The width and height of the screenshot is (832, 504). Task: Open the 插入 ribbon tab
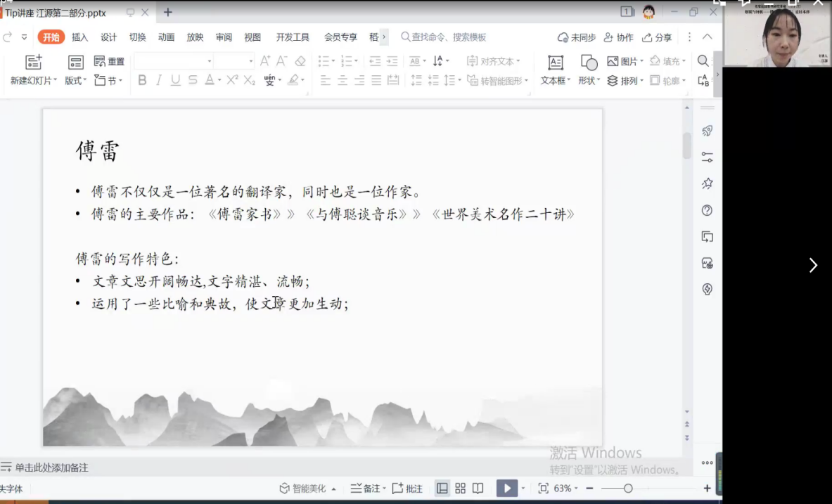coord(80,37)
